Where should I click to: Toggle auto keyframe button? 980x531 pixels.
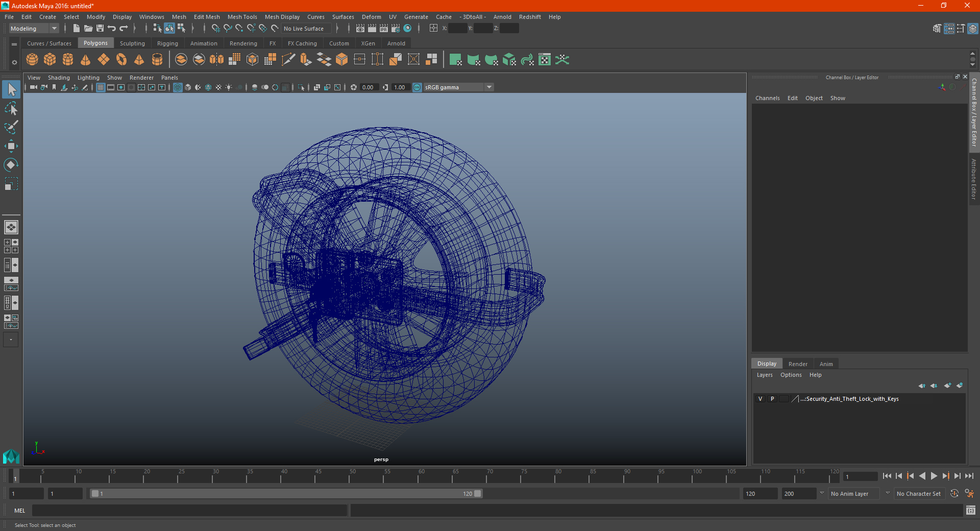tap(954, 494)
